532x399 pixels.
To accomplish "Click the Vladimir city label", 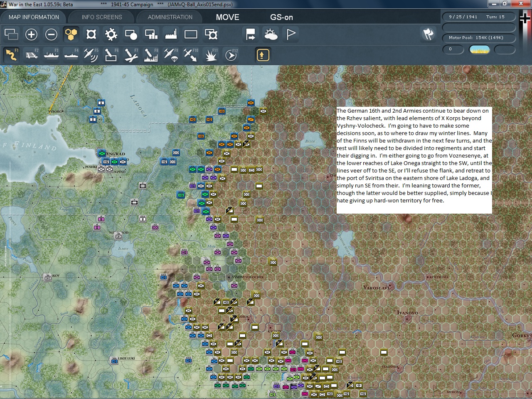I will [390, 367].
